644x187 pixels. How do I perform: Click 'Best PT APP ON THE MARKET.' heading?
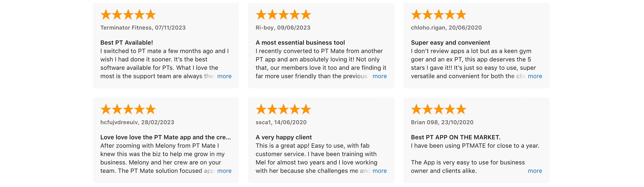point(456,137)
